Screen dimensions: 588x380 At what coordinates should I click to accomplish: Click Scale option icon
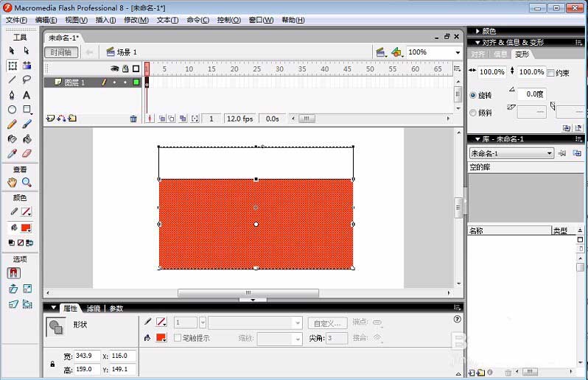[27, 289]
